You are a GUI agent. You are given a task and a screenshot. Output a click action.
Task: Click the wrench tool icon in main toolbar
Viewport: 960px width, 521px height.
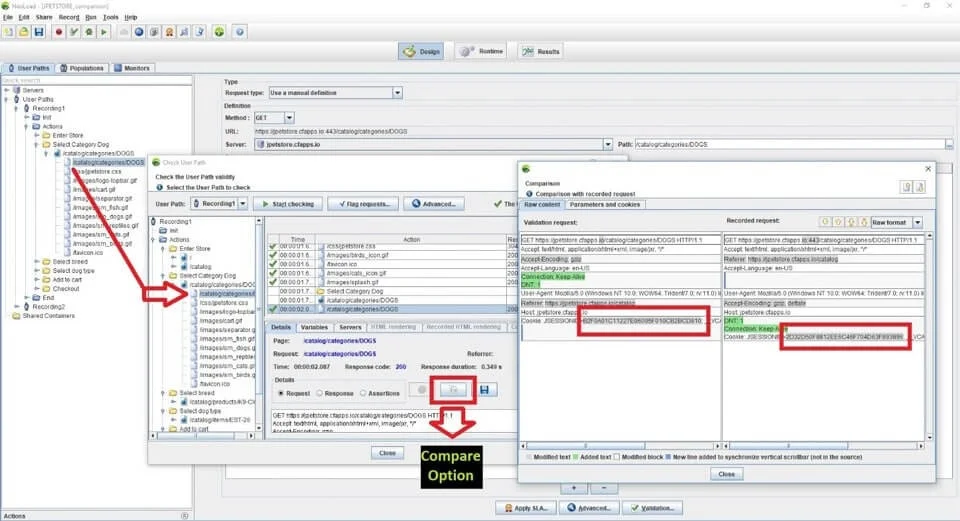[184, 32]
